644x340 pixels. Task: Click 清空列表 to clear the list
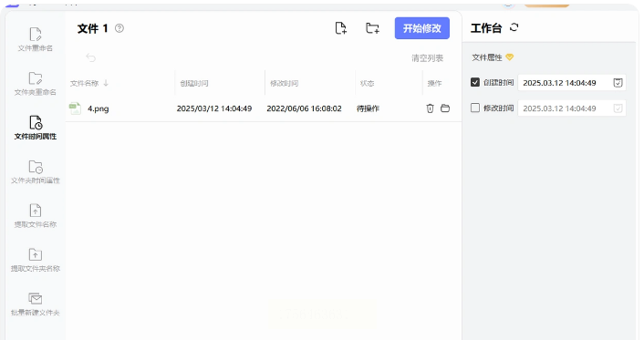coord(427,58)
